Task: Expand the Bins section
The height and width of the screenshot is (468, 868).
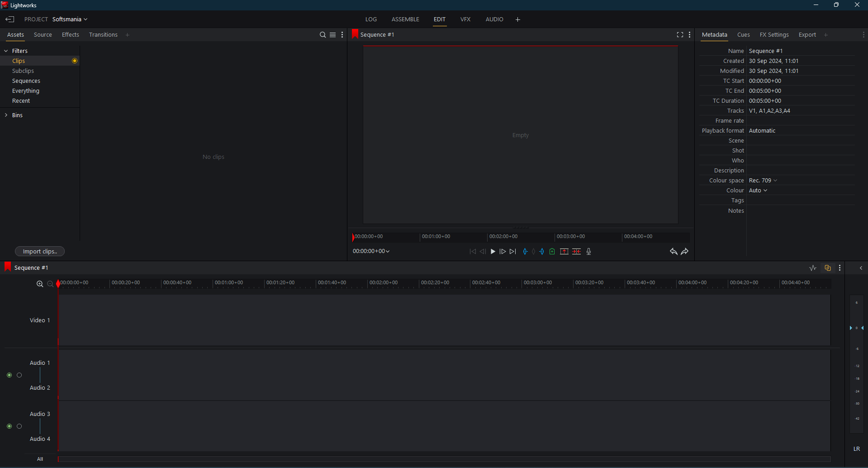Action: 6,115
